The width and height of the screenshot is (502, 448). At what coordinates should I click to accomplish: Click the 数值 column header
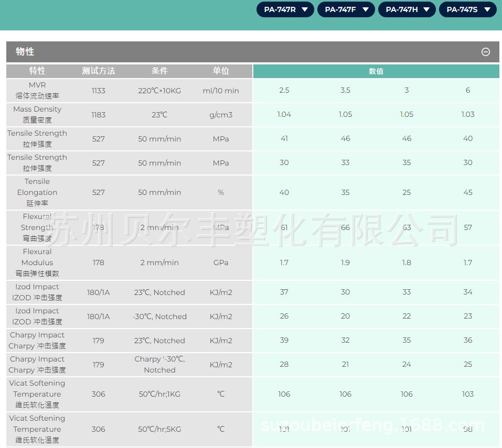376,71
